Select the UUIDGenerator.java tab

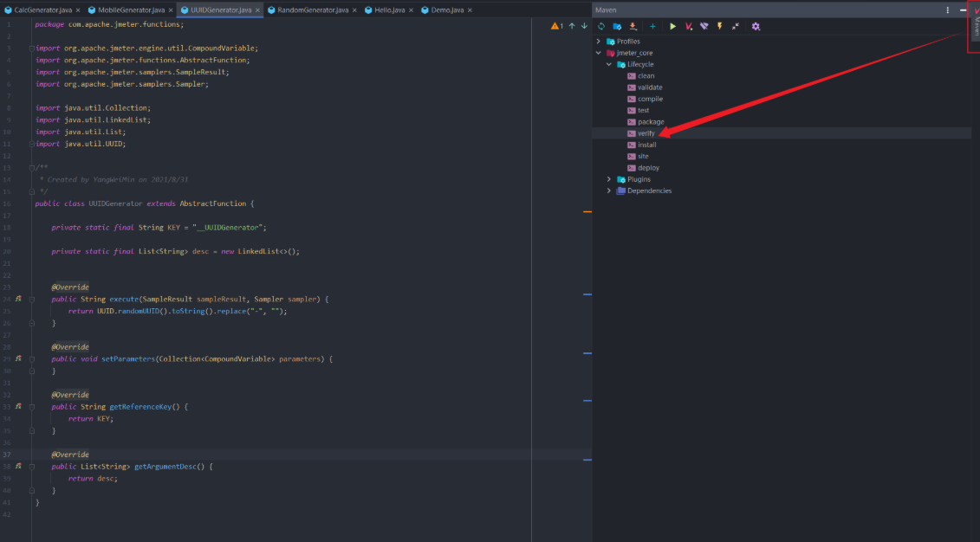click(x=221, y=10)
